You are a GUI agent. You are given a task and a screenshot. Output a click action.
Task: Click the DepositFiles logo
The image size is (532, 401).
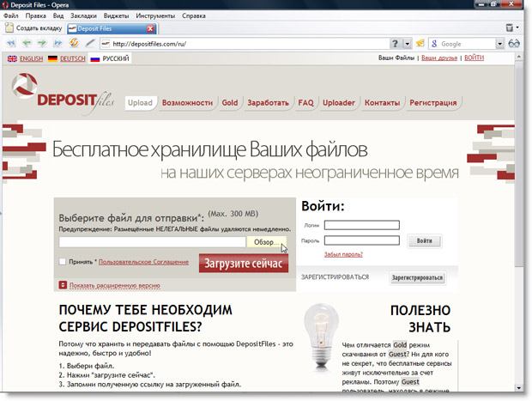coord(63,94)
